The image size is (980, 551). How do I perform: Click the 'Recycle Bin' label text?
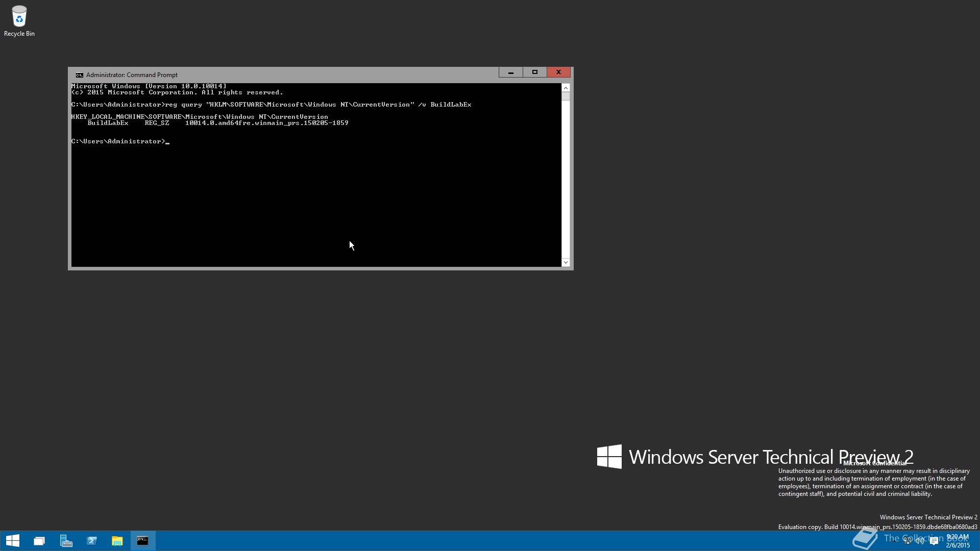19,34
